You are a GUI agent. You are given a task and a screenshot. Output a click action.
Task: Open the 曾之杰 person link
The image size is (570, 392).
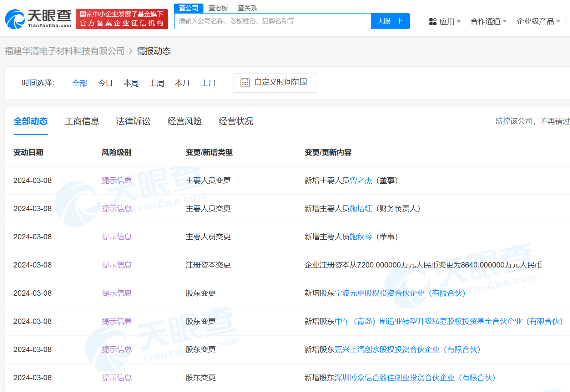(x=361, y=180)
